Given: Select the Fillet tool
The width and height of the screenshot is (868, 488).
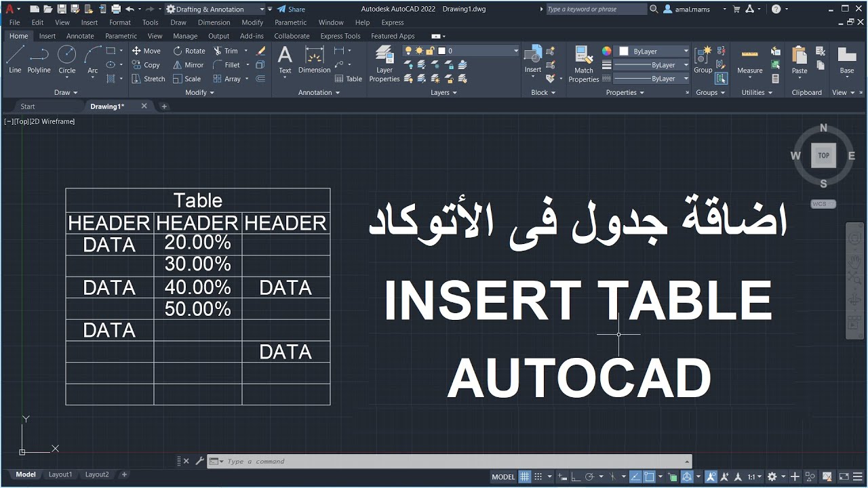Looking at the screenshot, I should 226,65.
